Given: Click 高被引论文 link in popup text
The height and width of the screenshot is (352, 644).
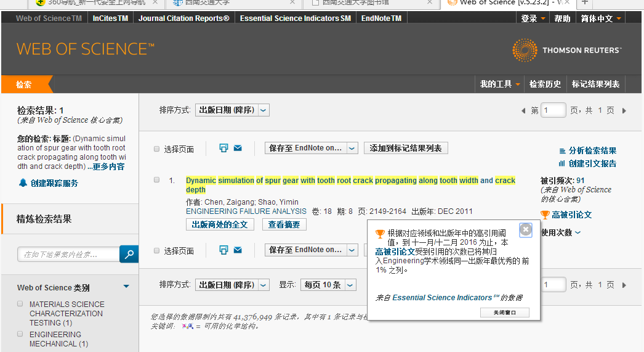Looking at the screenshot, I should click(x=395, y=252).
